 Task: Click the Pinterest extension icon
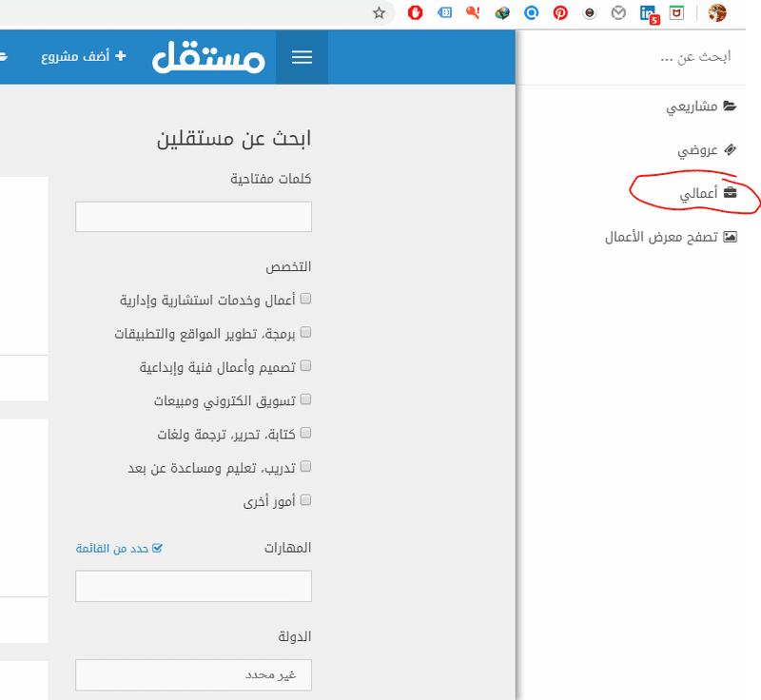tap(560, 13)
